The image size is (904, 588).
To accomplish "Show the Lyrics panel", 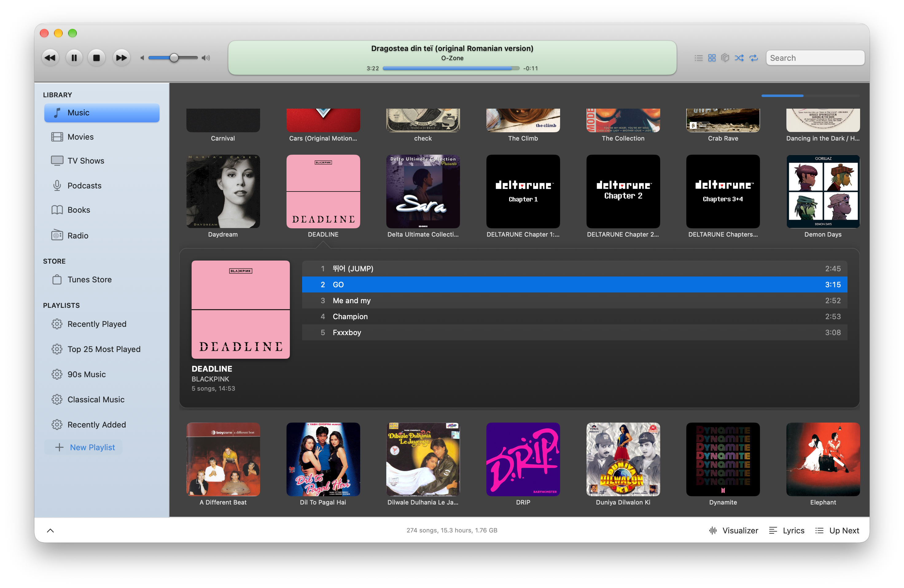I will point(787,531).
